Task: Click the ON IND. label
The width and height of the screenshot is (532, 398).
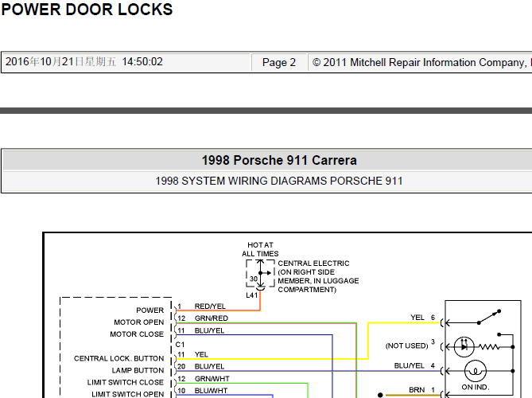Action: [475, 387]
